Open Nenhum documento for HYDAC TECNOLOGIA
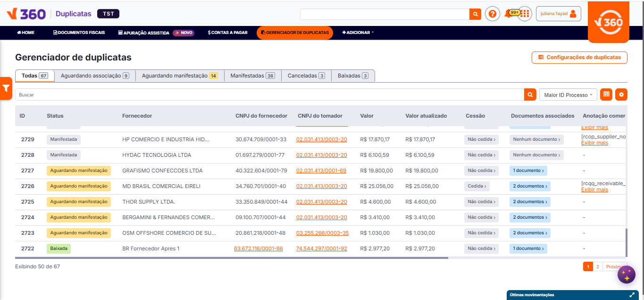 coord(536,155)
